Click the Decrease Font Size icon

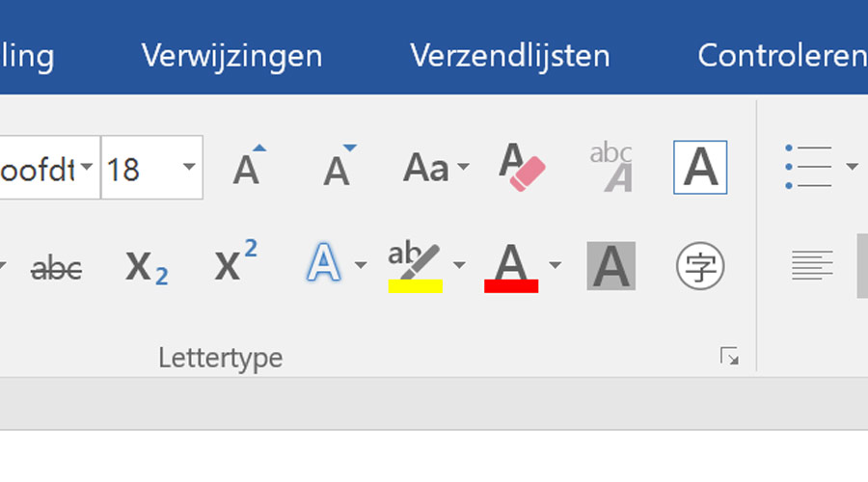(x=339, y=166)
